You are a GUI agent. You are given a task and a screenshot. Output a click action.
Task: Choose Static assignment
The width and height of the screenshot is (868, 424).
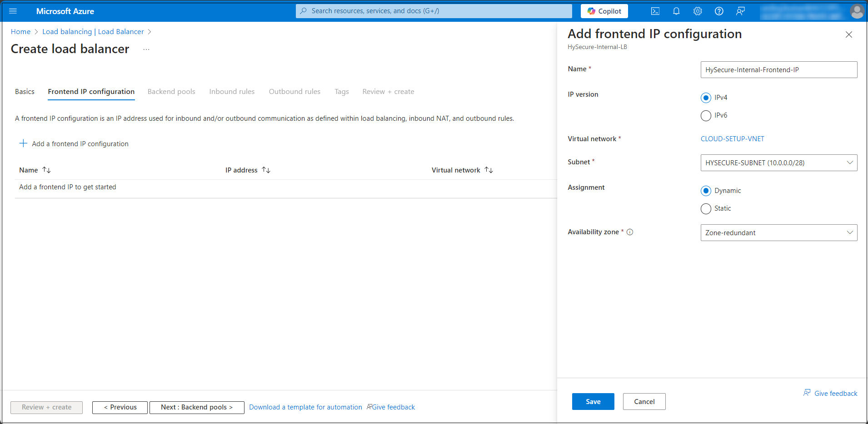coord(706,209)
